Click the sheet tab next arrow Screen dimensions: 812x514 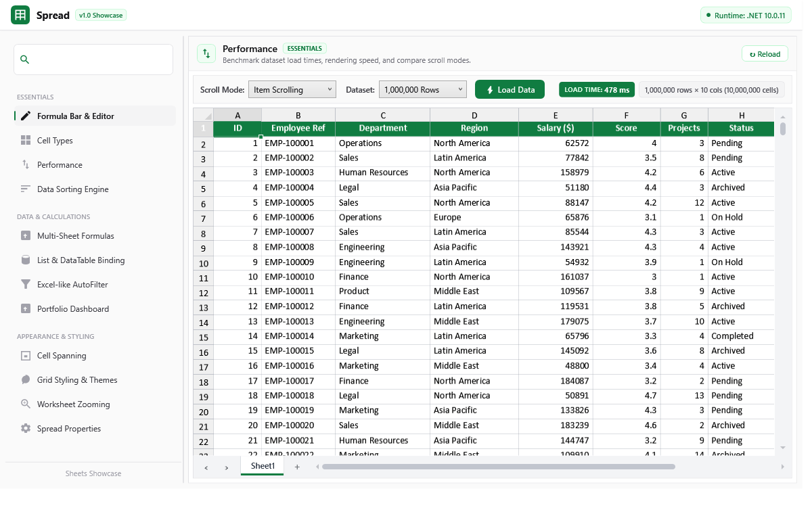[x=227, y=467]
